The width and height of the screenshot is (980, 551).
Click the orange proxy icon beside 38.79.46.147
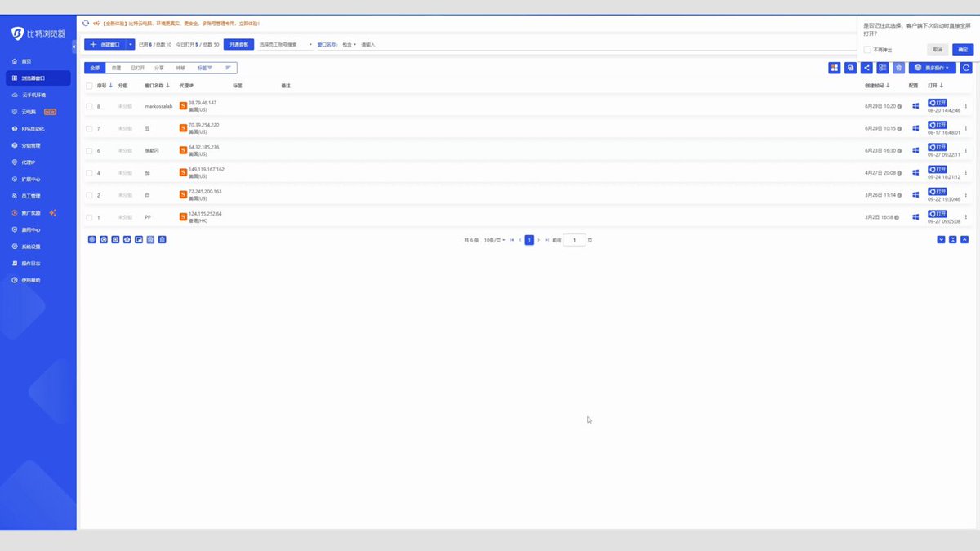coord(183,106)
